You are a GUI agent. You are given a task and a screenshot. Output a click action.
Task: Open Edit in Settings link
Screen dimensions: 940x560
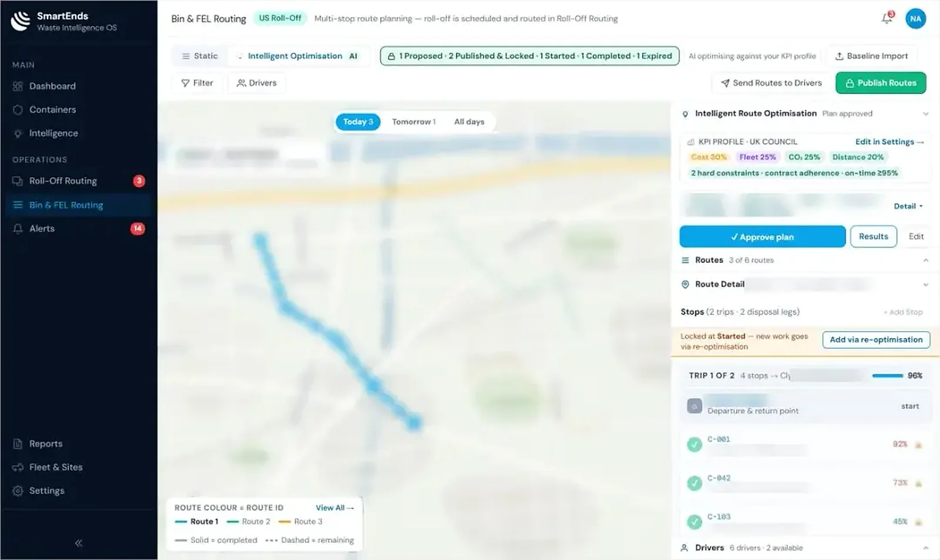click(x=889, y=141)
